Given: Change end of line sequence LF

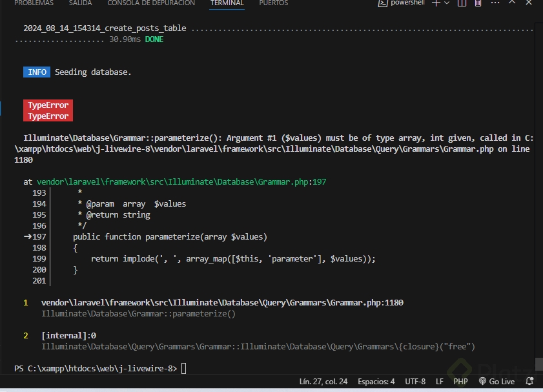Looking at the screenshot, I should [x=440, y=382].
